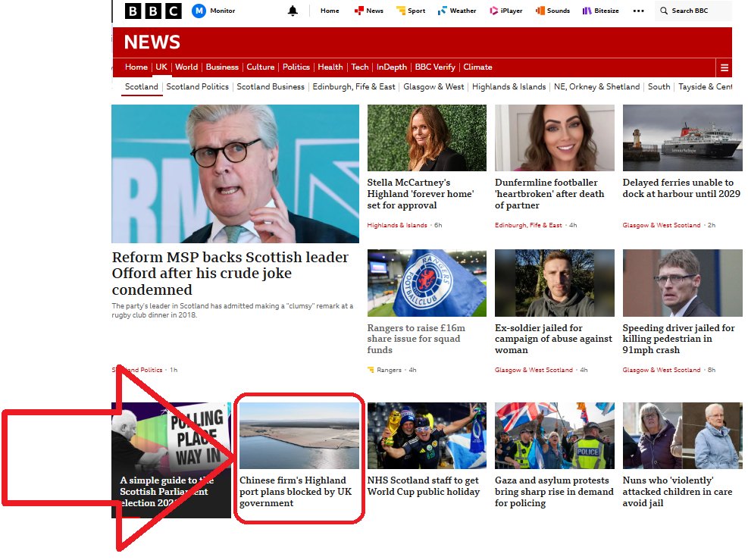Click inside Search BBC field
This screenshot has width=748, height=560.
(x=693, y=11)
